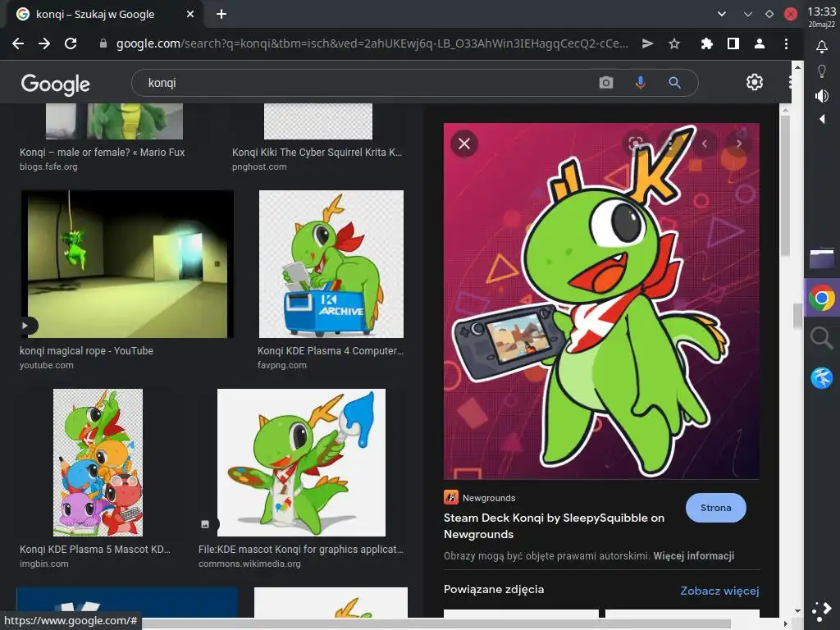The width and height of the screenshot is (840, 630).
Task: Search by image with camera icon
Action: 606,83
